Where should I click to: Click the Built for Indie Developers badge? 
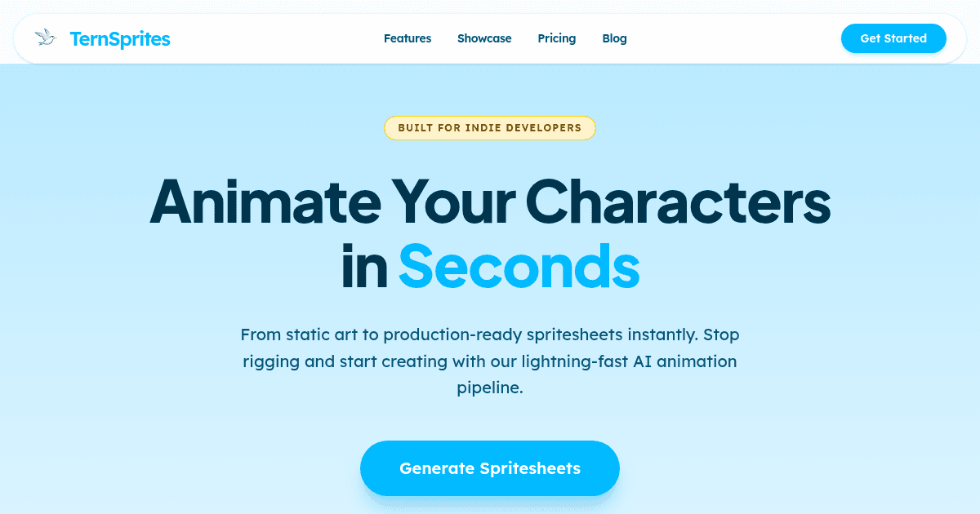pyautogui.click(x=490, y=128)
